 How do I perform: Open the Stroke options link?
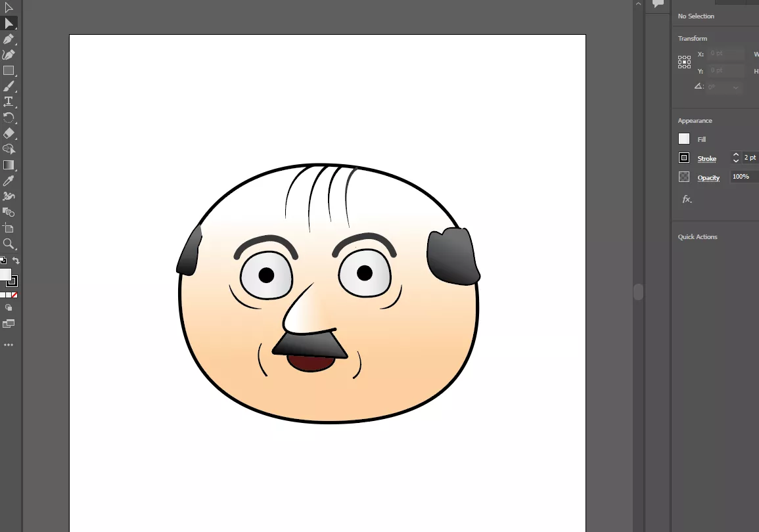click(706, 159)
